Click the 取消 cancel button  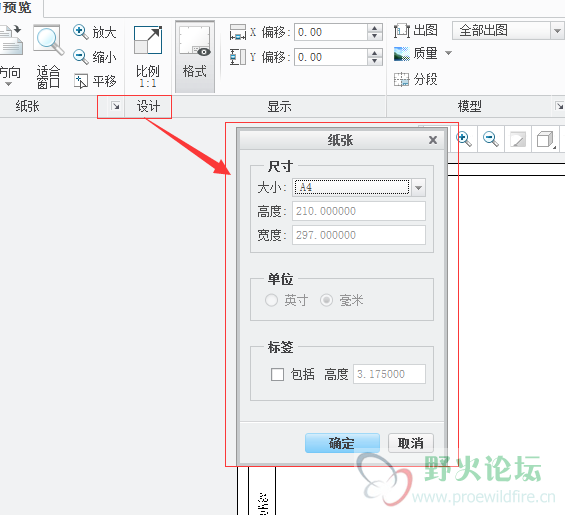pyautogui.click(x=411, y=443)
